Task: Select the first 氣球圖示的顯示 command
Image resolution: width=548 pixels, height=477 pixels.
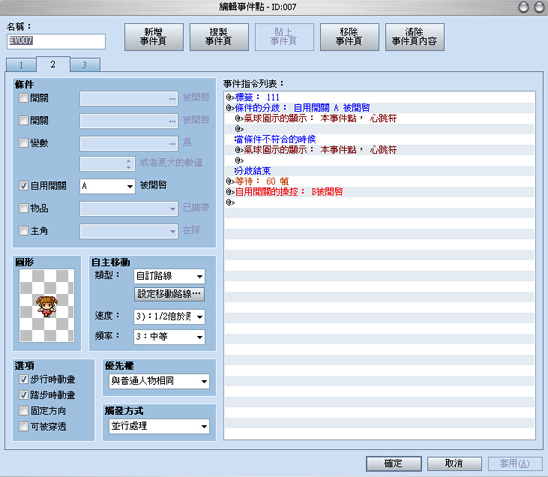Action: 380,118
